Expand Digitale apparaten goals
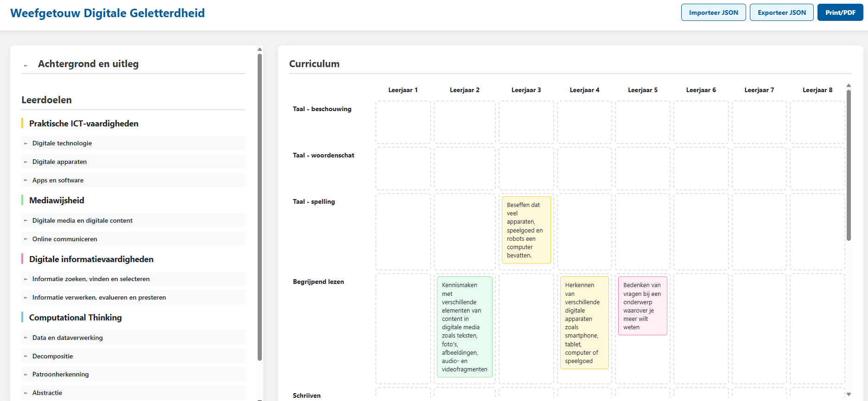868x401 pixels. 133,162
